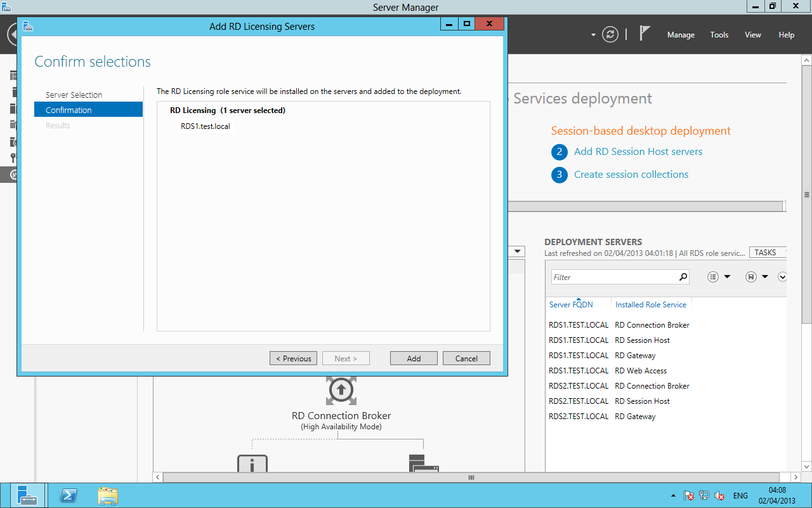Refresh Server Manager with the refresh icon
The height and width of the screenshot is (508, 812).
[610, 34]
